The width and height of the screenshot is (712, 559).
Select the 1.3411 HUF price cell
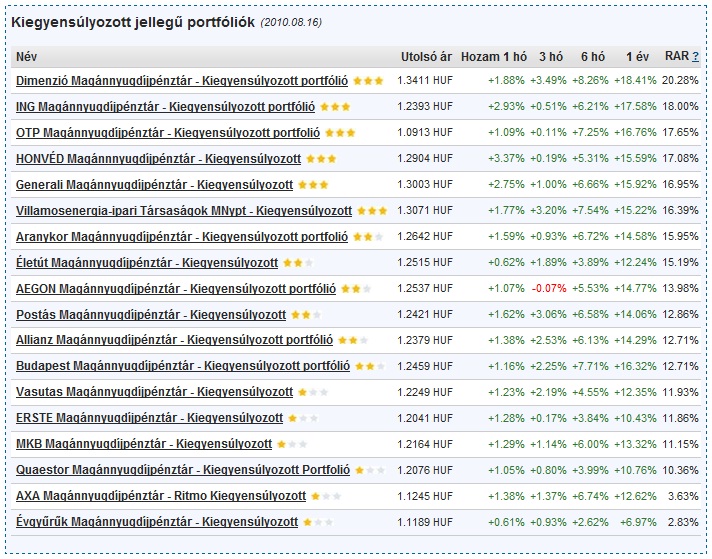(x=425, y=81)
